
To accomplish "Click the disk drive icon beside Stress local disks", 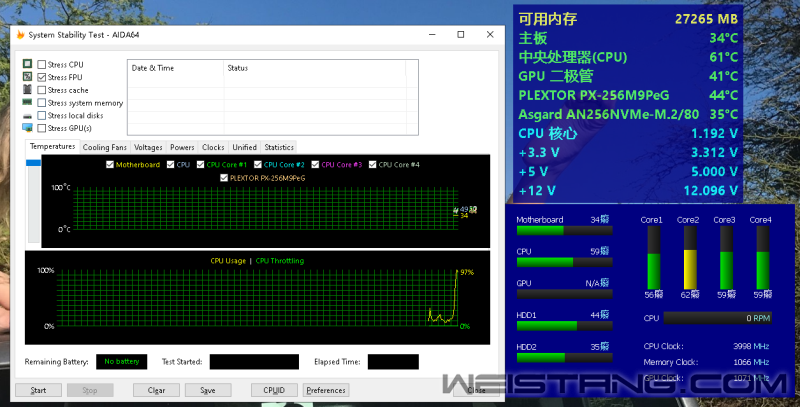I will coord(27,115).
